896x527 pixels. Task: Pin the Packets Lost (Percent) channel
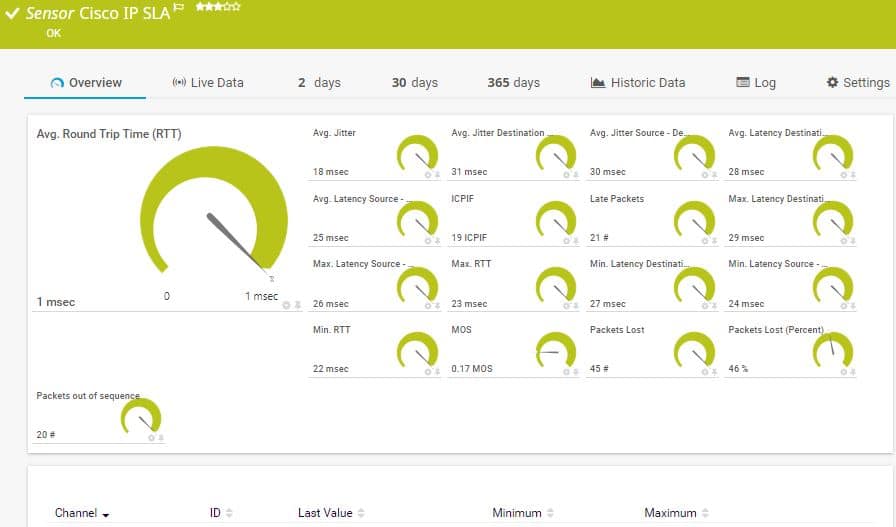tap(853, 370)
